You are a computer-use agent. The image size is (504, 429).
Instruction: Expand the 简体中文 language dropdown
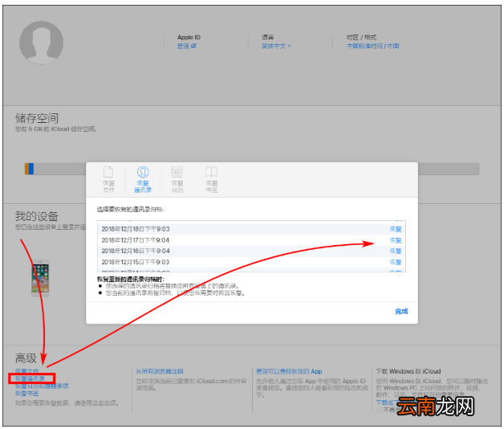[x=276, y=46]
